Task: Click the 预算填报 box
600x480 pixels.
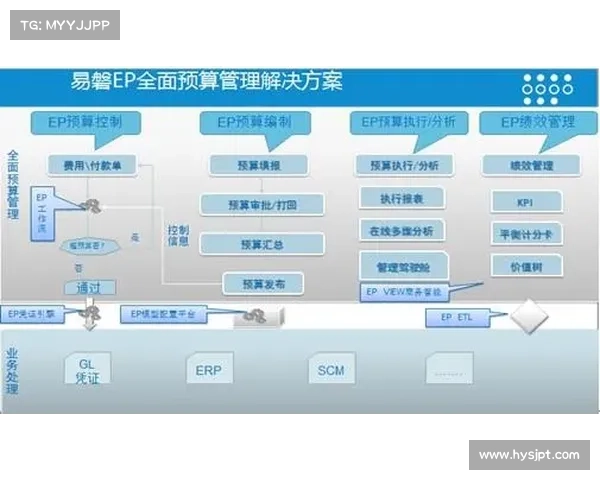Action: [259, 165]
